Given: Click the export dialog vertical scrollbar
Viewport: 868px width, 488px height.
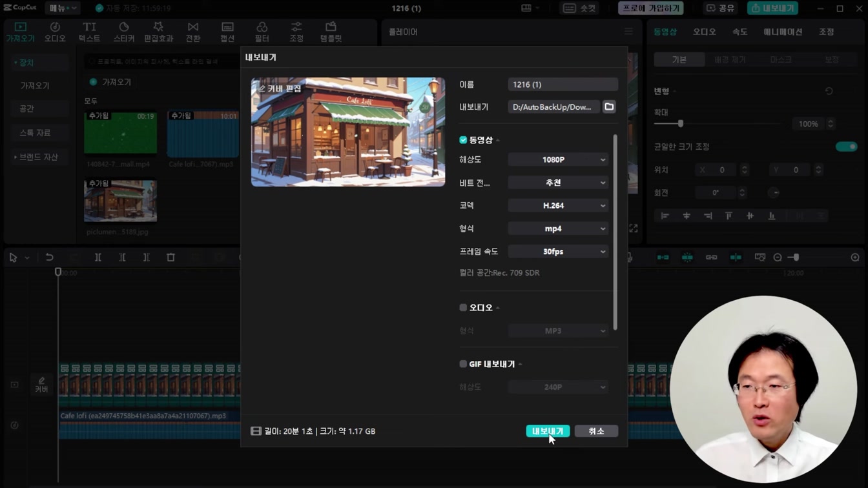Looking at the screenshot, I should pos(615,232).
